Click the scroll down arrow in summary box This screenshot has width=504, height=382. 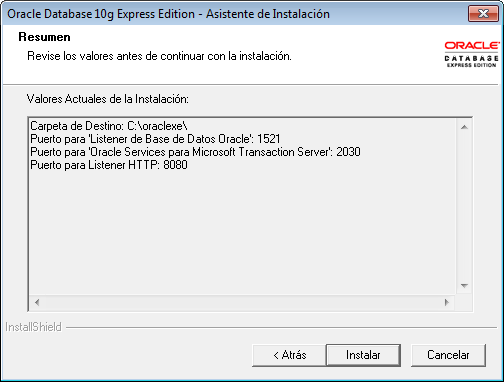coord(464,286)
